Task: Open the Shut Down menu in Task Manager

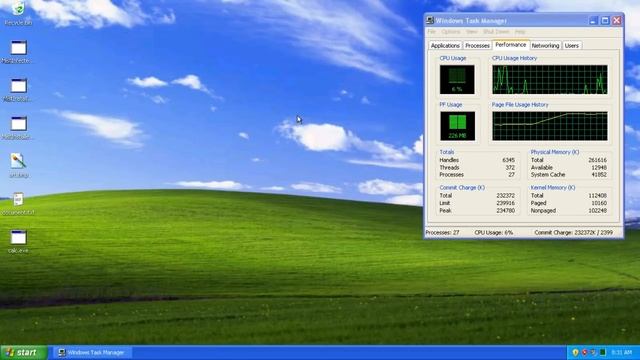Action: (x=496, y=32)
